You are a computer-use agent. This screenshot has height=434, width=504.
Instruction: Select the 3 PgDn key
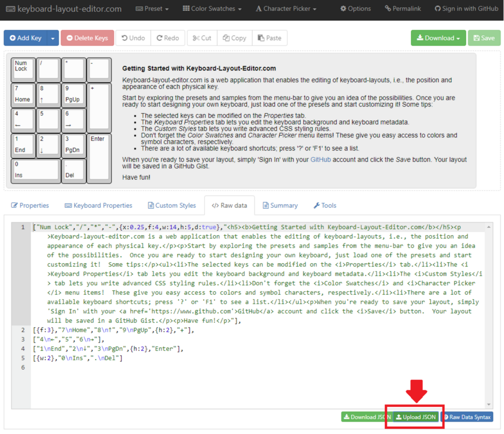tap(74, 145)
